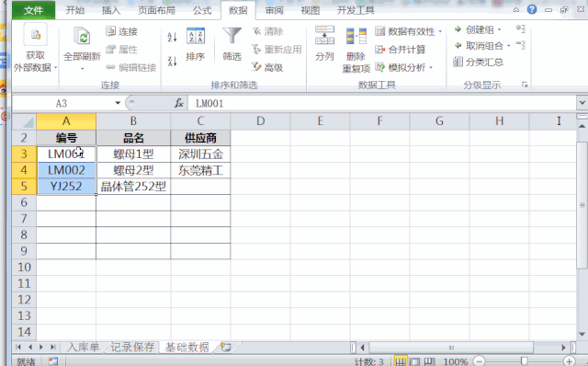Switch to the Page Layout (页面布局) tab
The width and height of the screenshot is (588, 366).
click(157, 10)
